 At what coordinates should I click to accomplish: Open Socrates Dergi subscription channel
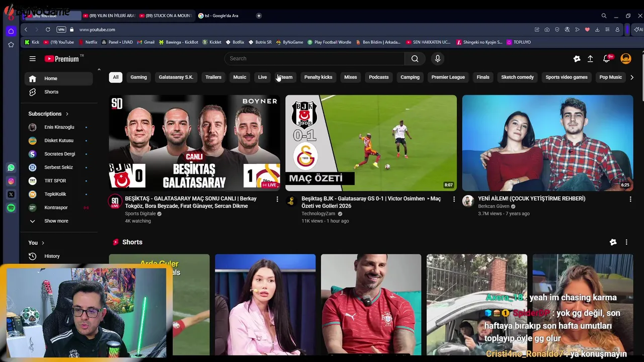(59, 154)
